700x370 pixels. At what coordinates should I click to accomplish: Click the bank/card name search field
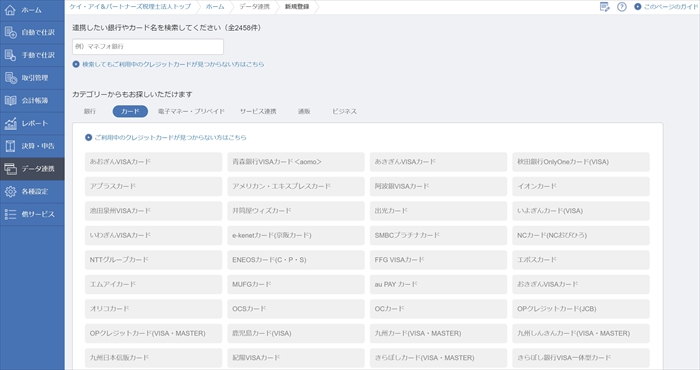point(148,46)
